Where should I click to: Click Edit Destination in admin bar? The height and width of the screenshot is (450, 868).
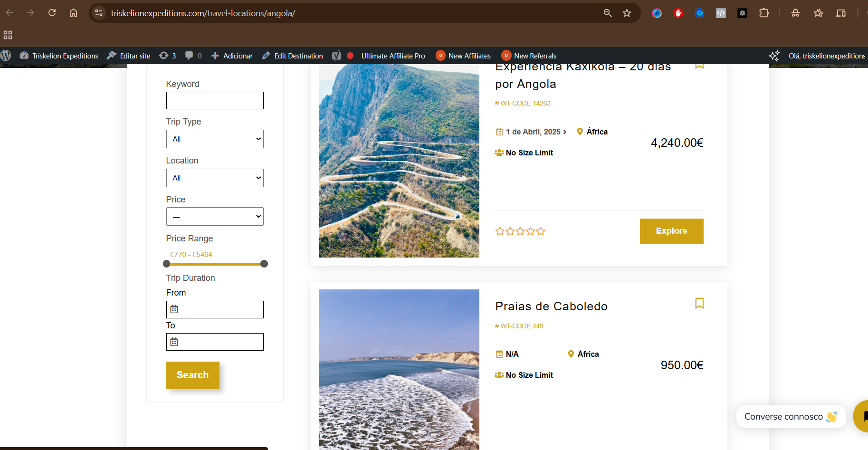293,56
